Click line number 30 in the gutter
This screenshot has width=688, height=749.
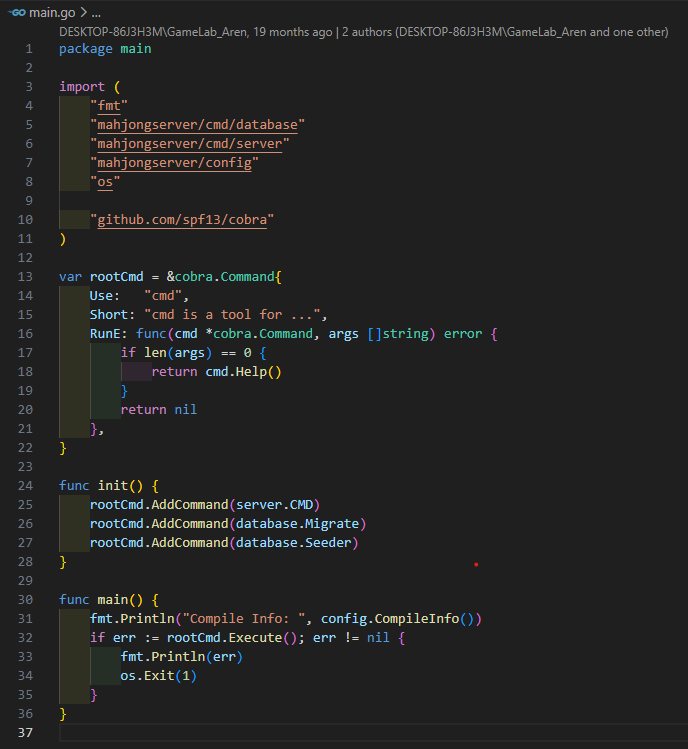(x=26, y=599)
